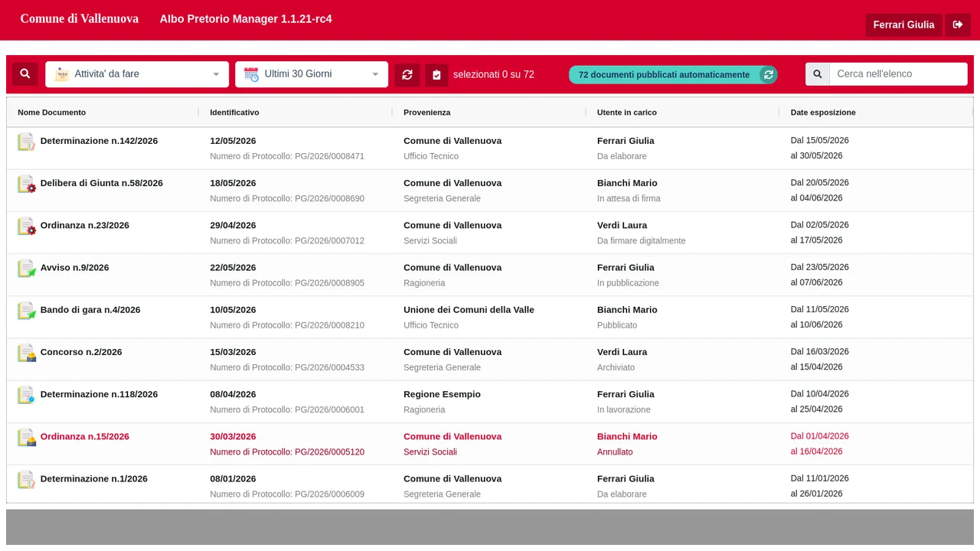
Task: Click the Albo Pretorio Manager 1.1.21-rc4 title
Action: (246, 18)
